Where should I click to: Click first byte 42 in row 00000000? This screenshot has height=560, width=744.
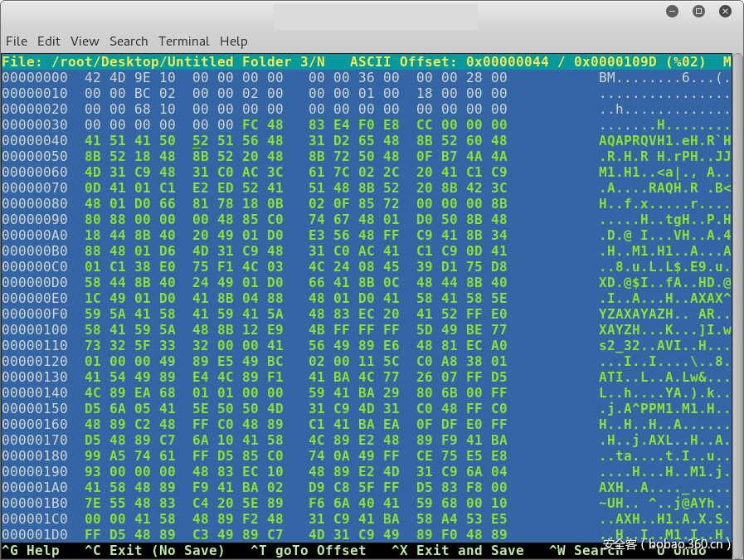[x=93, y=77]
